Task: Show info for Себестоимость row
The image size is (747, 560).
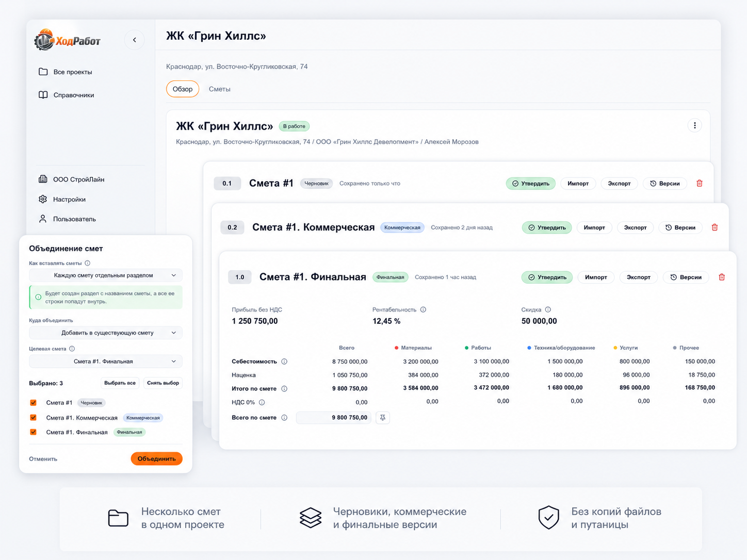Action: click(284, 361)
